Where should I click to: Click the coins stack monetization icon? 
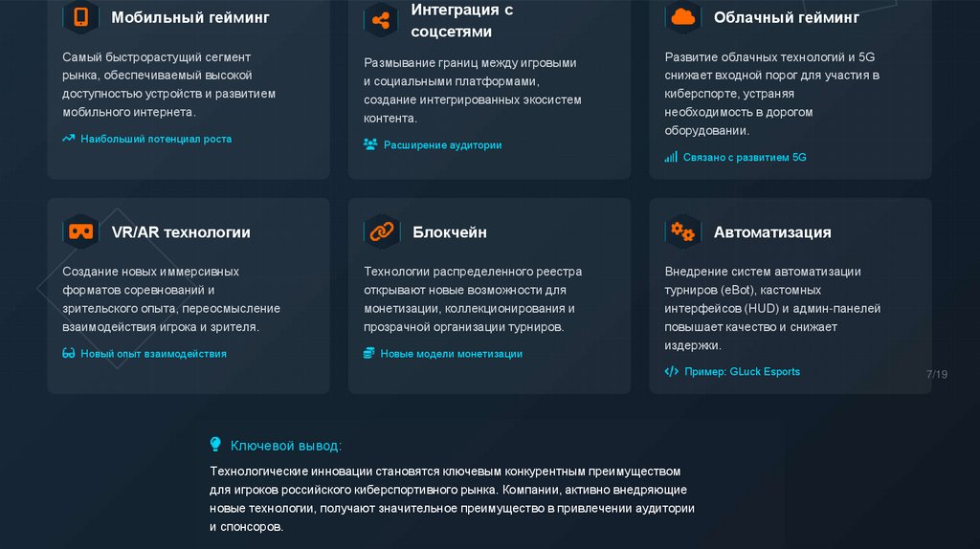click(369, 353)
